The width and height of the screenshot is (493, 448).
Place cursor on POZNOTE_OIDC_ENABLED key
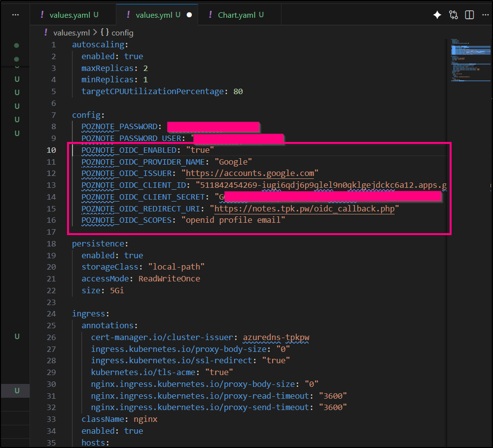point(128,150)
